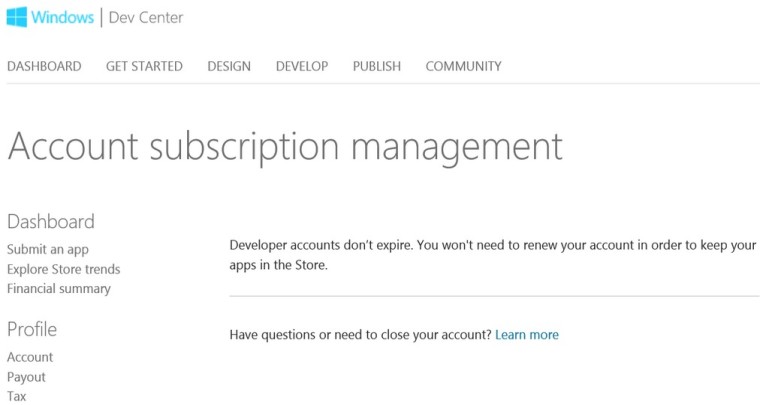The image size is (760, 405).
Task: Choose Submit an app in sidebar
Action: click(48, 249)
